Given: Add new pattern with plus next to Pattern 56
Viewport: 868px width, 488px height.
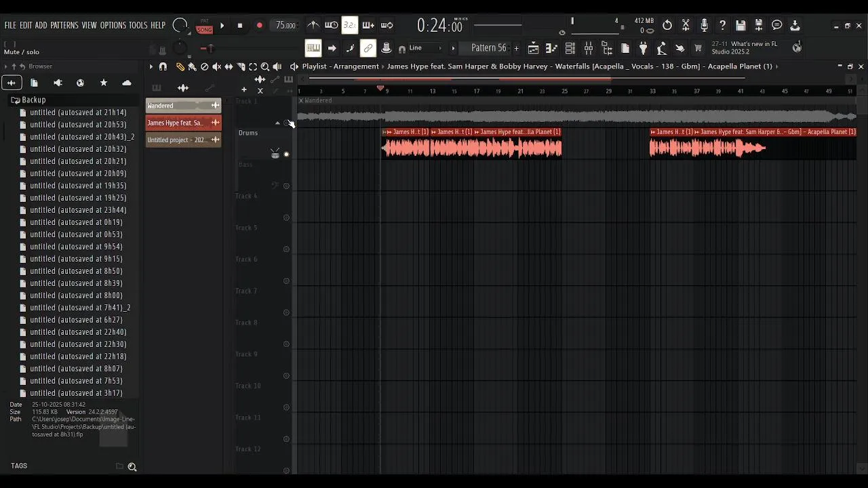Looking at the screenshot, I should click(x=516, y=48).
